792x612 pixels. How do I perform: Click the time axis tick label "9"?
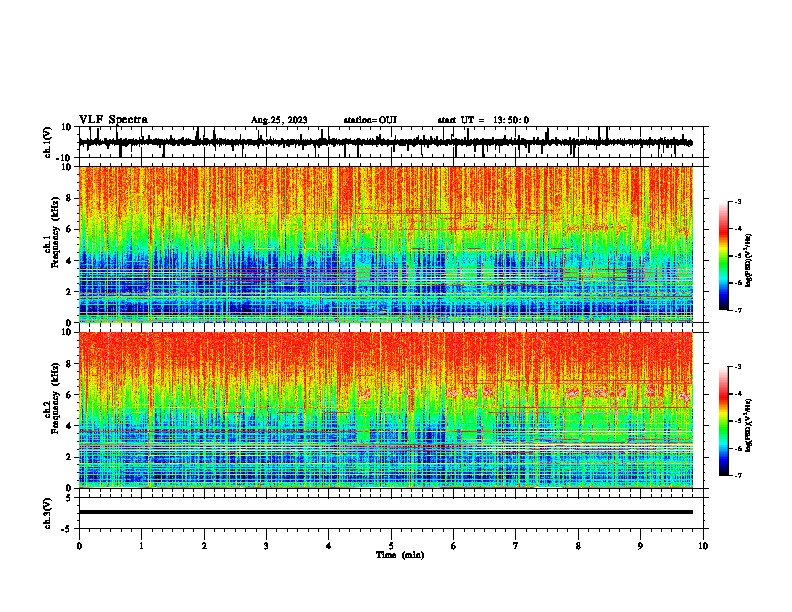640,546
